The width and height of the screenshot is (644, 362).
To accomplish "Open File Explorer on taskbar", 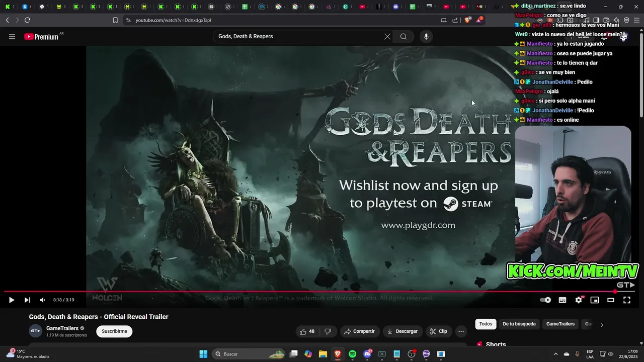I will coord(323,354).
